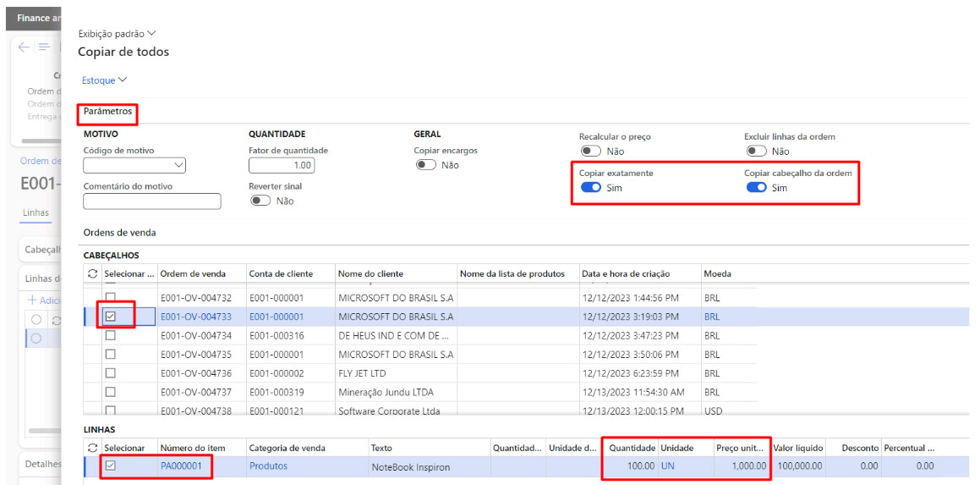980x485 pixels.
Task: Disable Copiar cabeçalho da ordem toggle
Action: tap(756, 188)
